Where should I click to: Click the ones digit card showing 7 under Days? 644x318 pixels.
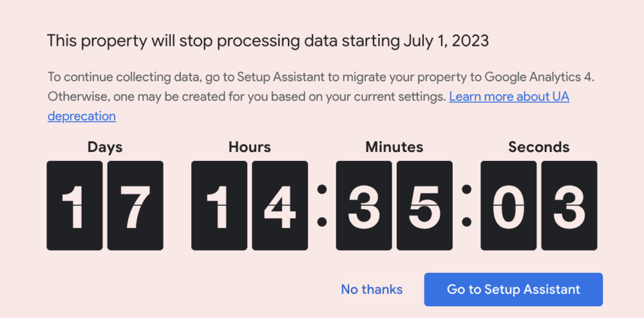135,206
